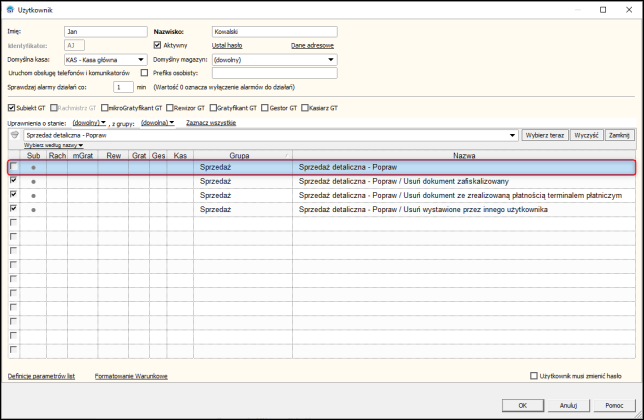Check the Sprzedaż detaliczna - Popraw row checkbox
Image resolution: width=644 pixels, height=420 pixels.
click(x=14, y=166)
